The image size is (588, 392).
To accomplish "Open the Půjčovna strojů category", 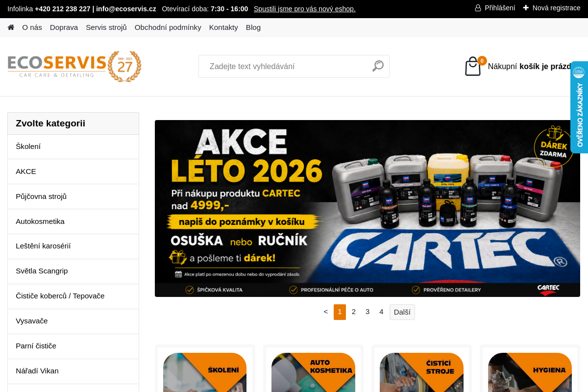I will coord(73,196).
